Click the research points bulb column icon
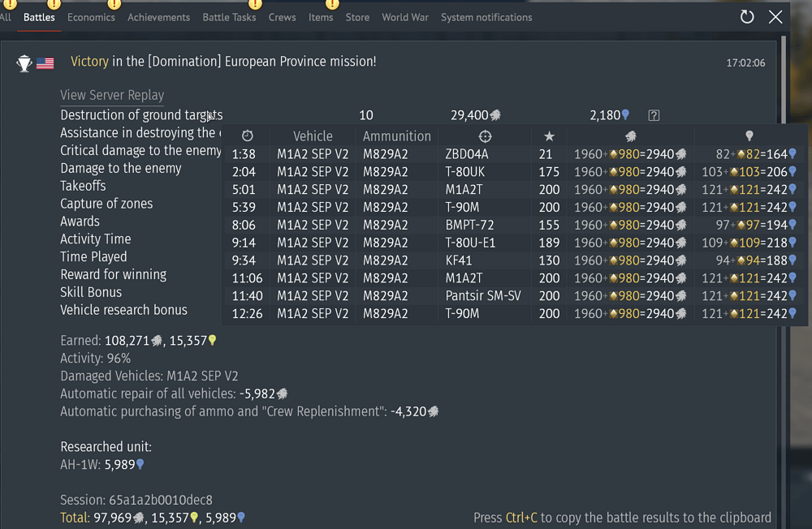 pyautogui.click(x=749, y=136)
